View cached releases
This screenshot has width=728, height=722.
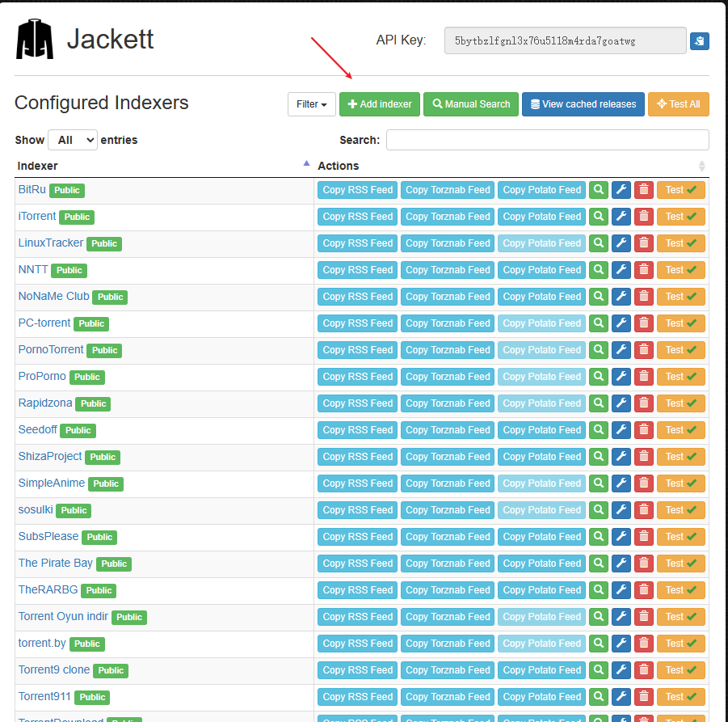[x=583, y=104]
